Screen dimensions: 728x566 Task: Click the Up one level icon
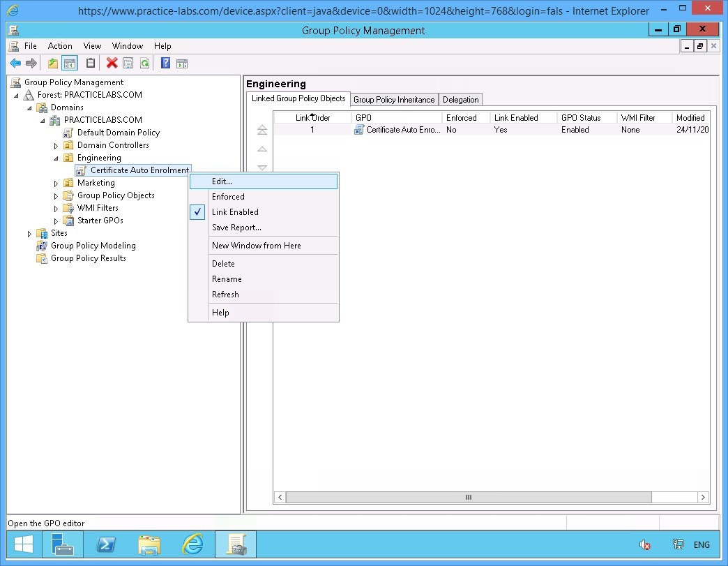click(x=52, y=63)
